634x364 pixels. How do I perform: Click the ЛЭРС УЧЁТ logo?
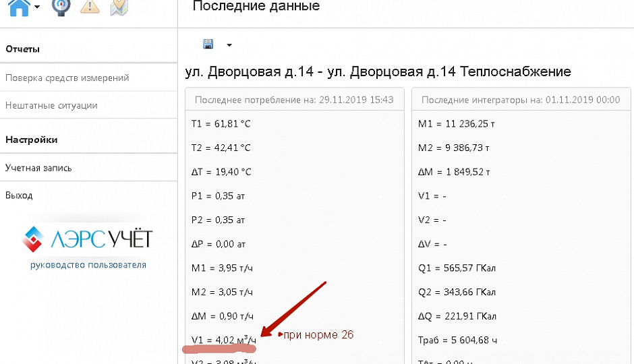88,238
